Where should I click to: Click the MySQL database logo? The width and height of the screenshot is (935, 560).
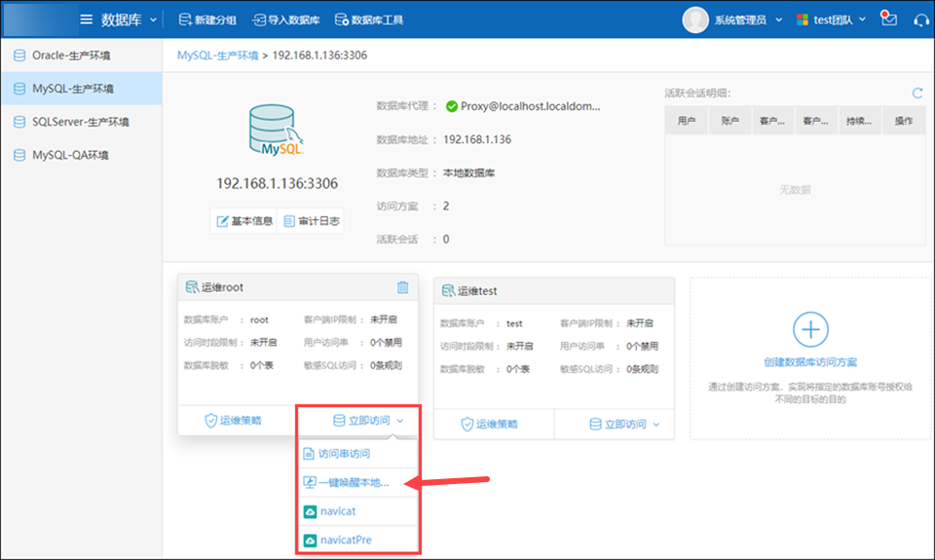tap(277, 130)
